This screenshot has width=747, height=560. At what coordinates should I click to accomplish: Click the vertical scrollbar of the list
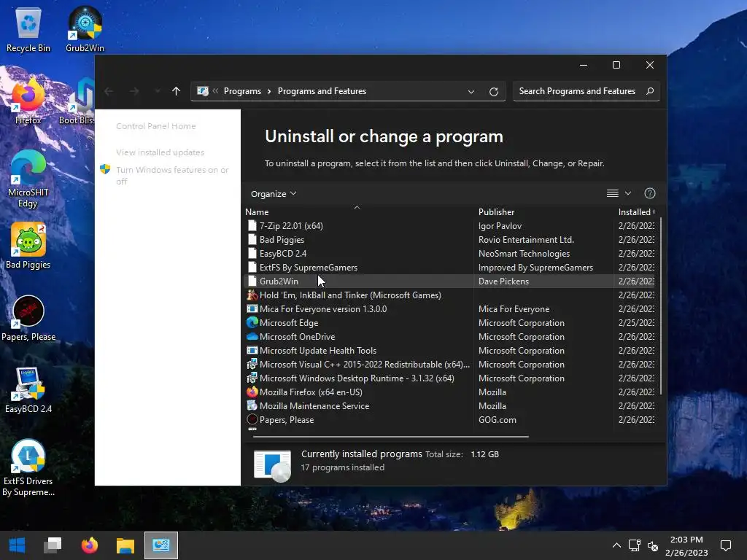[661, 306]
